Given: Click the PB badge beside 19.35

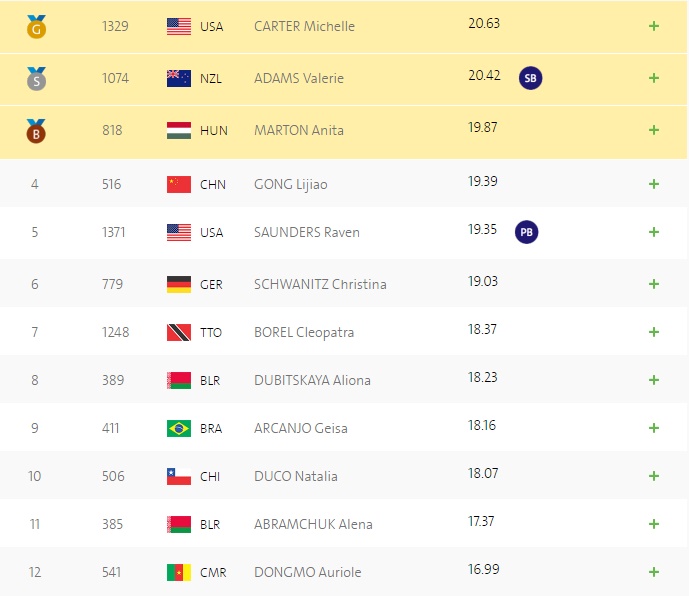Looking at the screenshot, I should click(x=526, y=232).
